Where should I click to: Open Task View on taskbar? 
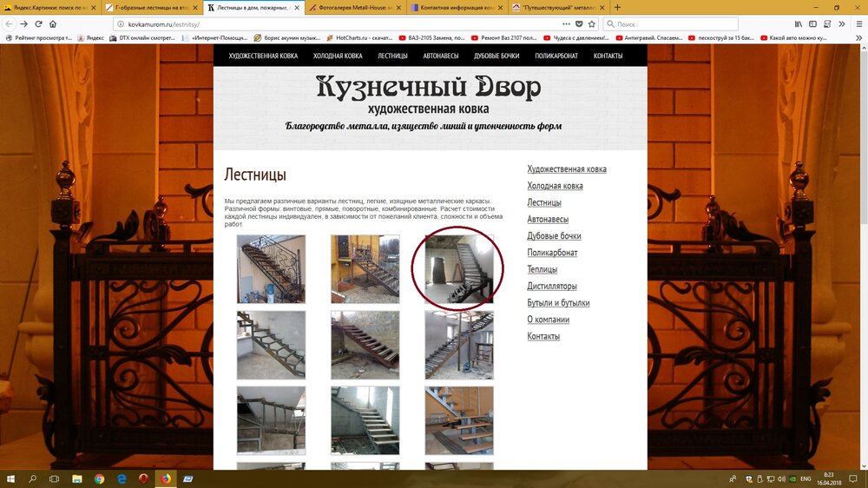[x=54, y=478]
